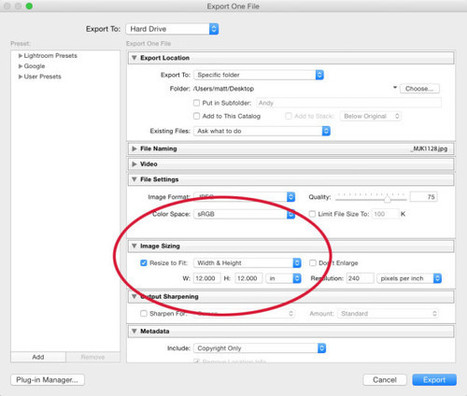Open the Width & Height dropdown
This screenshot has width=467, height=396.
(247, 263)
